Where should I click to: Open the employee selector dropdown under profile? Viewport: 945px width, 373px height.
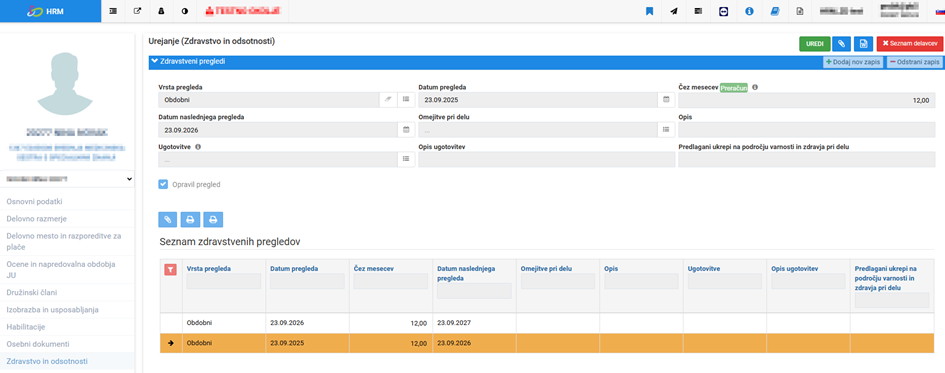pyautogui.click(x=68, y=180)
